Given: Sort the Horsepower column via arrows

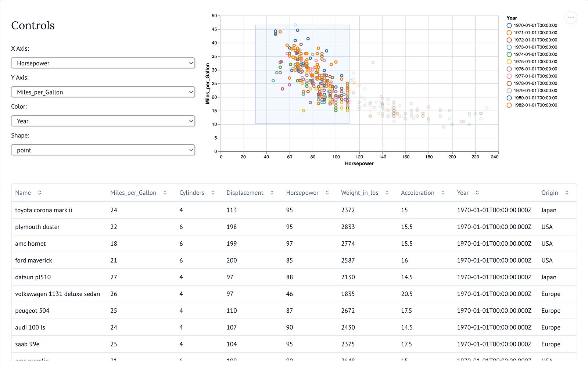Looking at the screenshot, I should [x=327, y=193].
